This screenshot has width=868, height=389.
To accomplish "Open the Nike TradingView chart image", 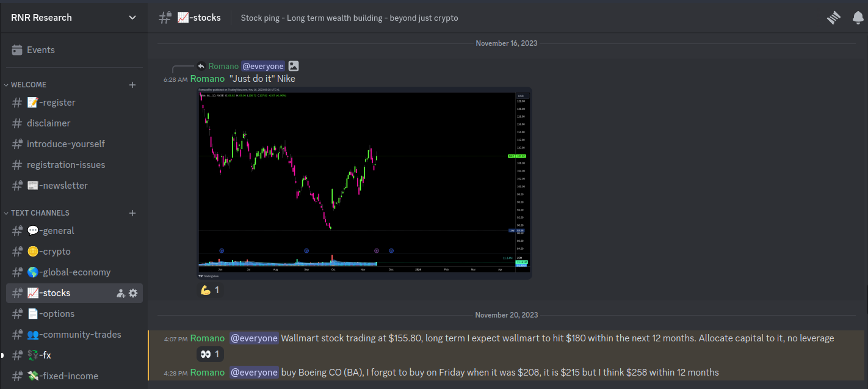I will [364, 183].
